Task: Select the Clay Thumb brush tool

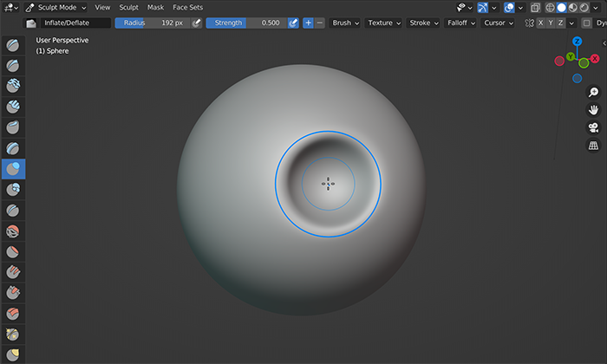Action: 13,127
